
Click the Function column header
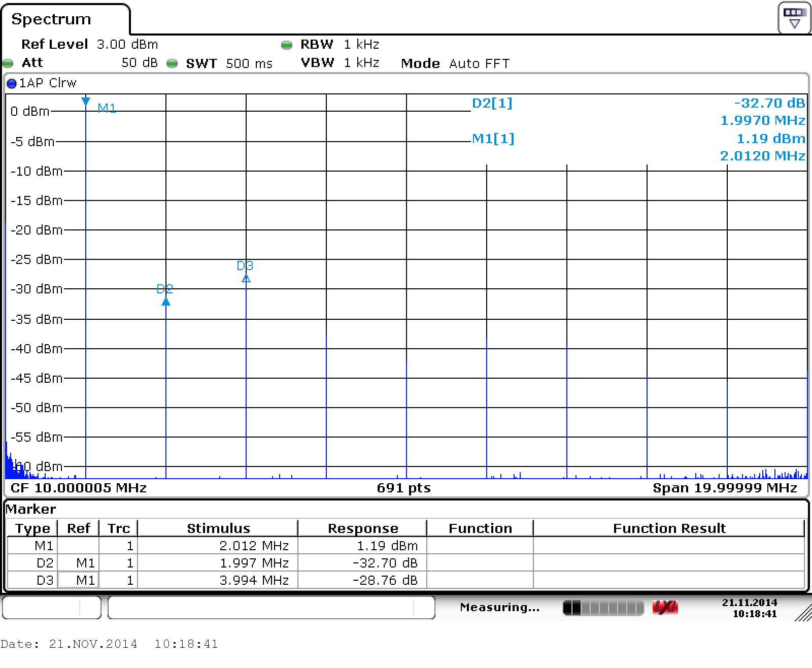tap(481, 528)
